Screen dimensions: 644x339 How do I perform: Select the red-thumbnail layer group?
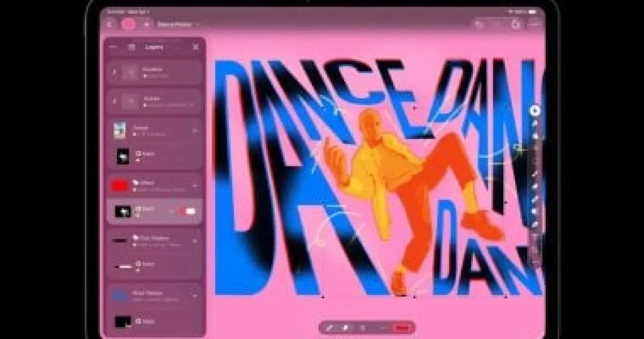(155, 186)
